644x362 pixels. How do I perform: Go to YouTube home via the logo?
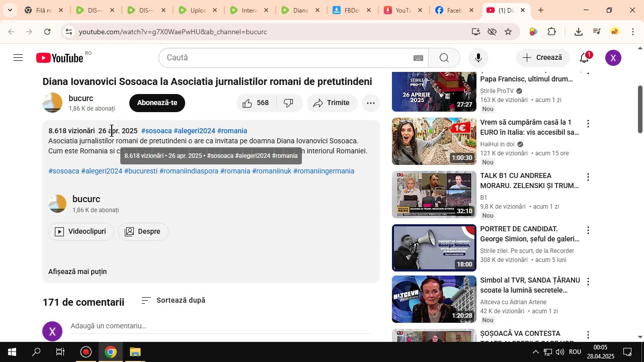[x=60, y=58]
